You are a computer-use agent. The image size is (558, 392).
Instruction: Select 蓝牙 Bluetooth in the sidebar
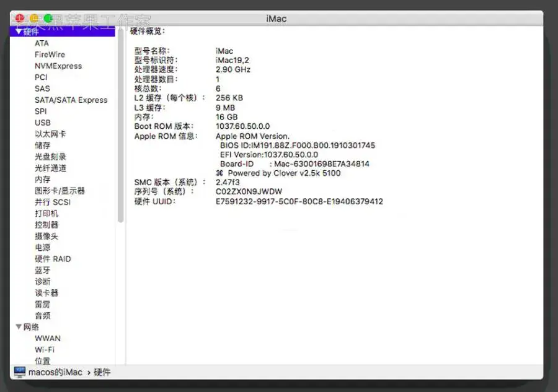(42, 271)
